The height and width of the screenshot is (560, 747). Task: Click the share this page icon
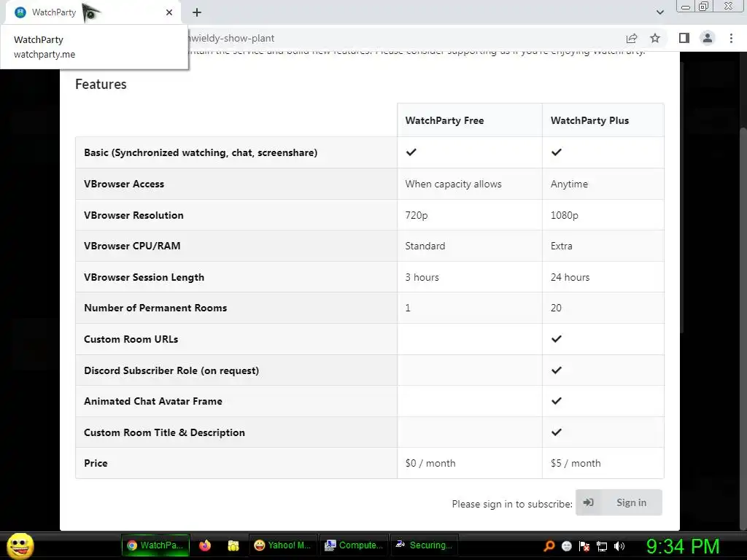pyautogui.click(x=632, y=39)
